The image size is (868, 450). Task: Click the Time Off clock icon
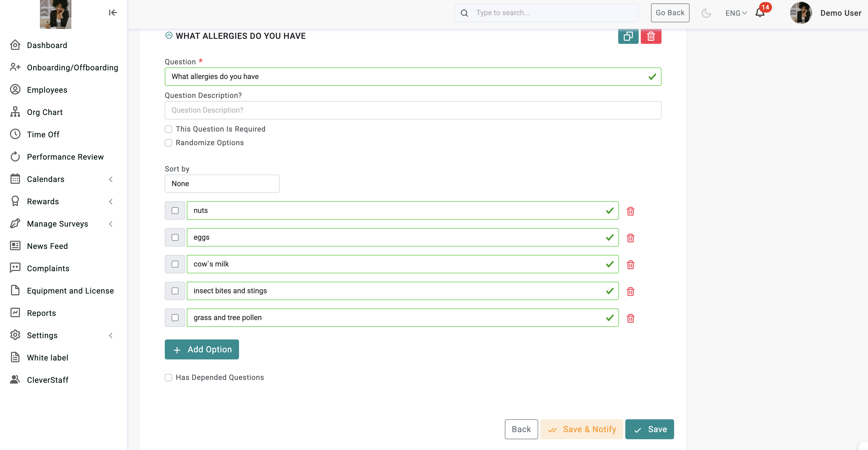coord(15,134)
